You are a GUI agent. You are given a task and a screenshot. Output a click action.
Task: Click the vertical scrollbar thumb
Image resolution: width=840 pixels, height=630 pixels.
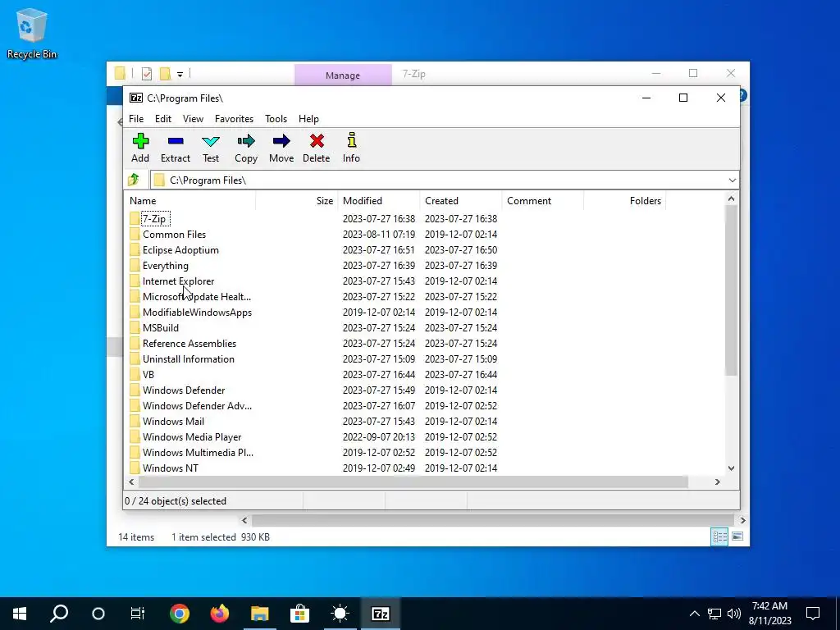731,290
